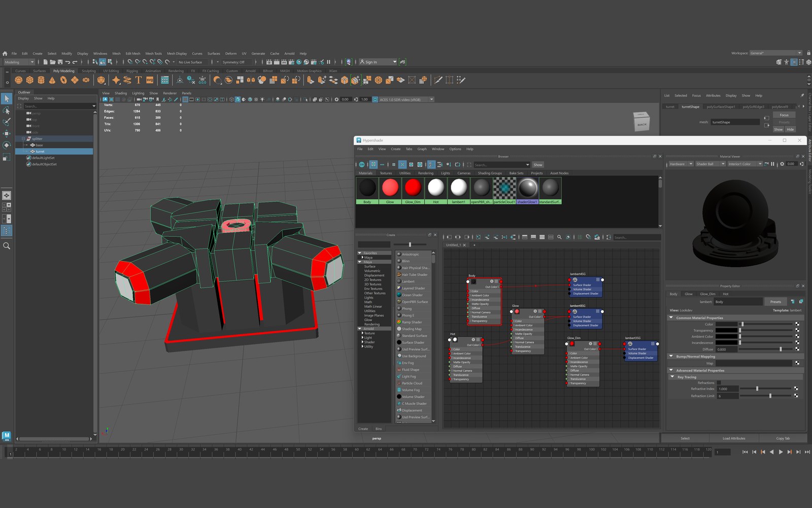Viewport: 812px width, 508px height.
Task: Toggle the Browser icon-view button
Action: (x=374, y=165)
